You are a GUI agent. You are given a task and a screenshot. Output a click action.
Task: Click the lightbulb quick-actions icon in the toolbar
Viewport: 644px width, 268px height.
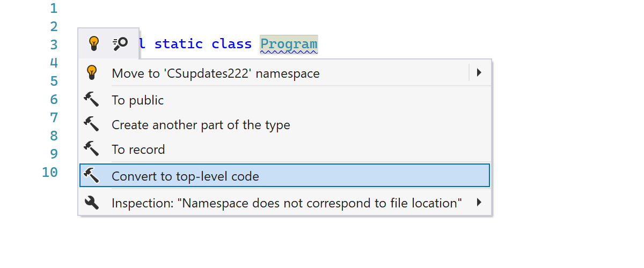click(x=94, y=43)
